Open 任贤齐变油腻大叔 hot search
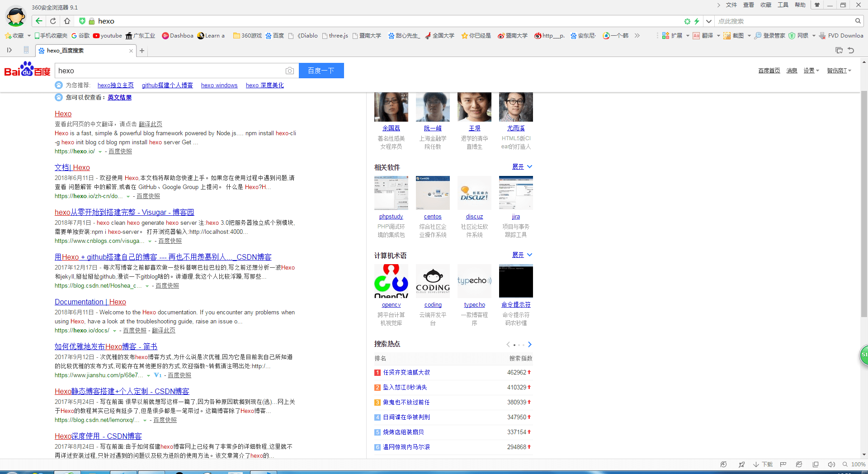 pyautogui.click(x=406, y=373)
